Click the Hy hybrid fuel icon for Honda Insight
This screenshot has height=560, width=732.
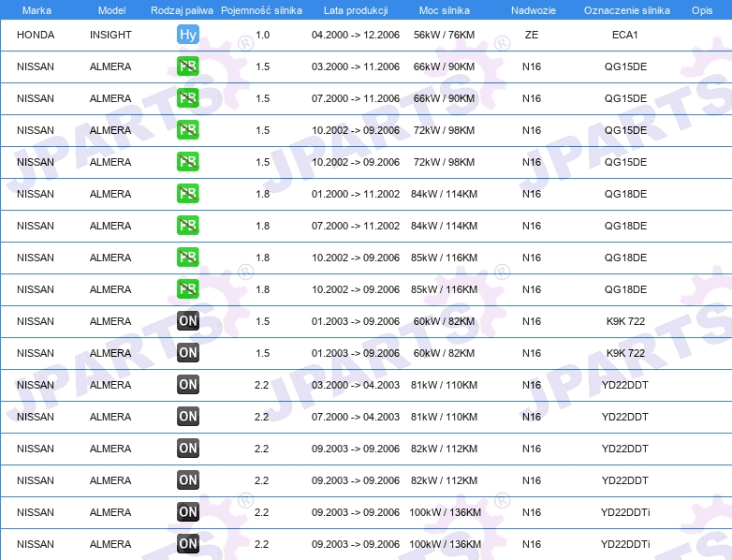pyautogui.click(x=187, y=35)
